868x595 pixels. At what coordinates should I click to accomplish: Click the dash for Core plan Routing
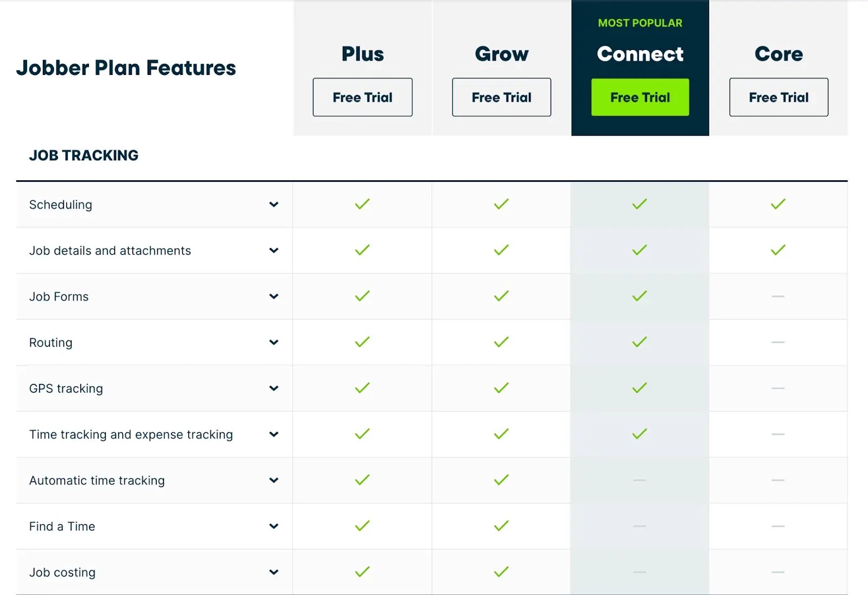[x=778, y=342]
